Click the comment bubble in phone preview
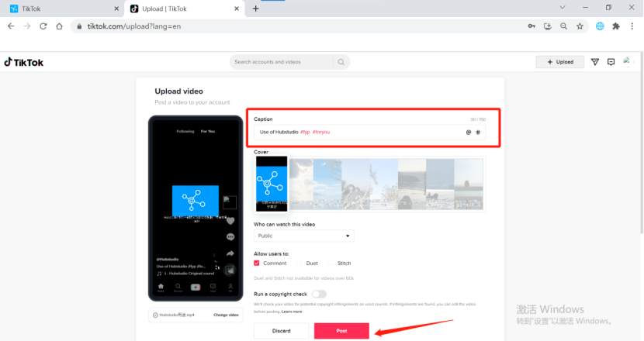This screenshot has height=341, width=644. pyautogui.click(x=230, y=237)
